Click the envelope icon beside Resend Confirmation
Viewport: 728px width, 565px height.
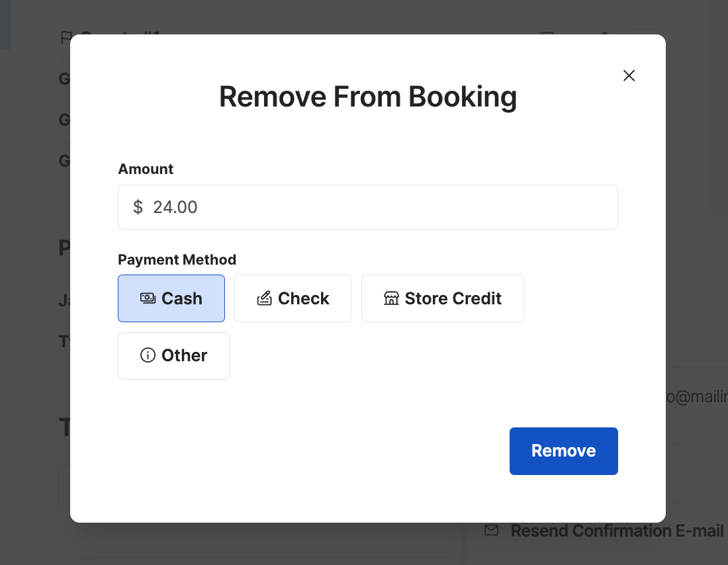tap(491, 530)
